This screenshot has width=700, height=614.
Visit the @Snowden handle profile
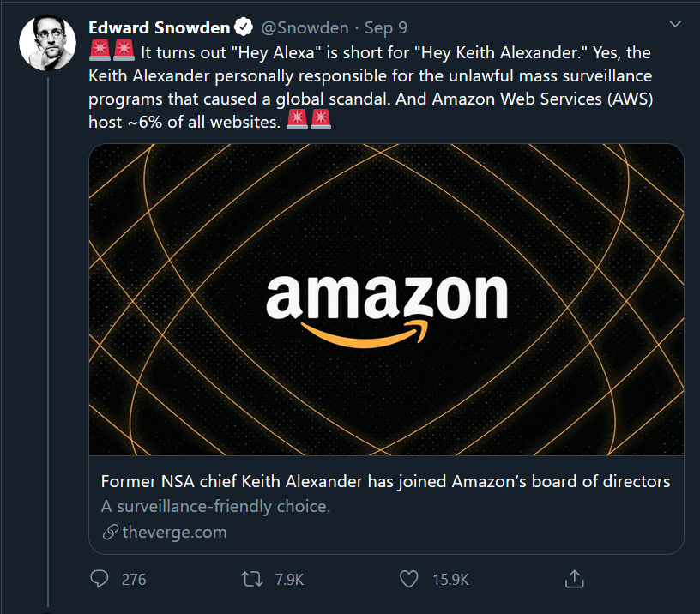305,27
